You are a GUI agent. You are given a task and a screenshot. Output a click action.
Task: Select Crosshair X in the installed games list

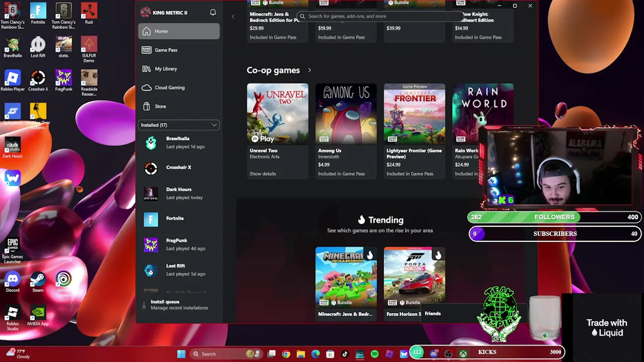click(x=179, y=167)
